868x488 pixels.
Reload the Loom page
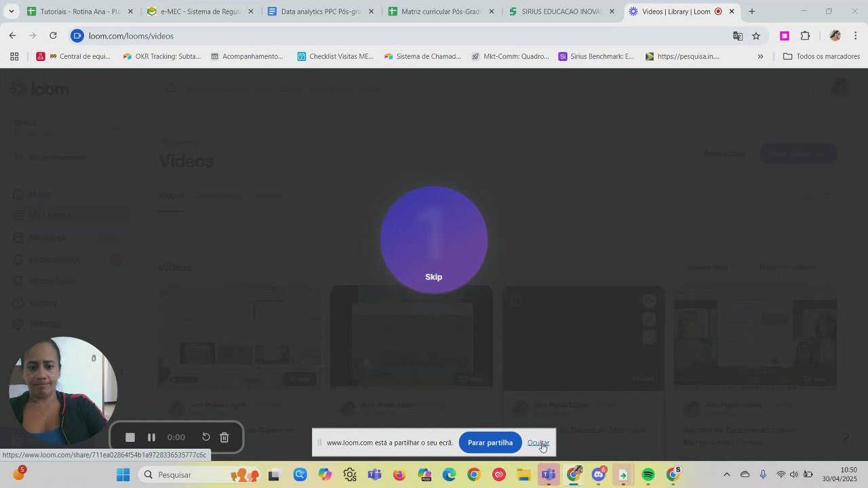point(53,36)
